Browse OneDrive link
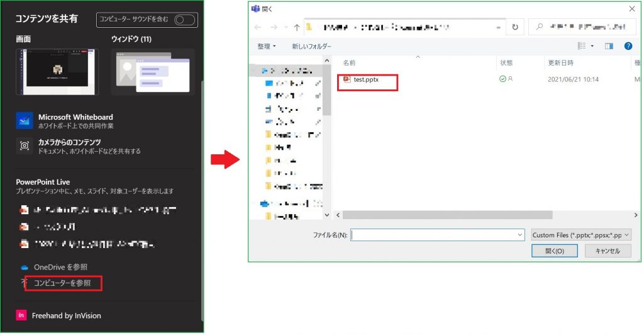The height and width of the screenshot is (335, 644). click(x=61, y=267)
